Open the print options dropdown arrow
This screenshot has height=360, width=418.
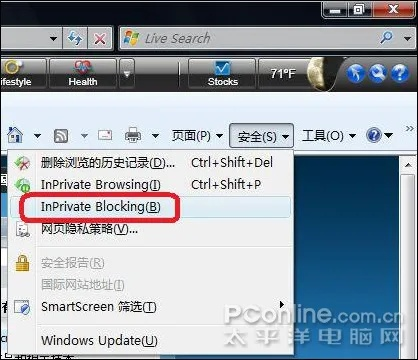coord(155,136)
